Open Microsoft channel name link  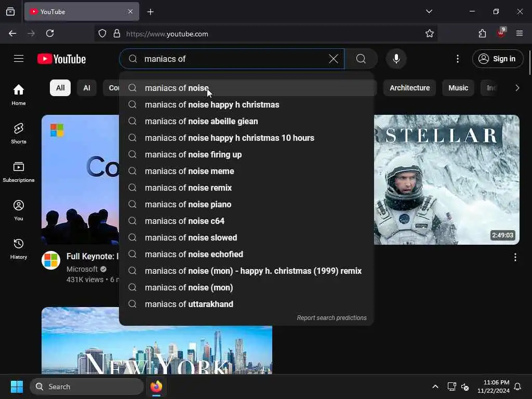pos(82,269)
